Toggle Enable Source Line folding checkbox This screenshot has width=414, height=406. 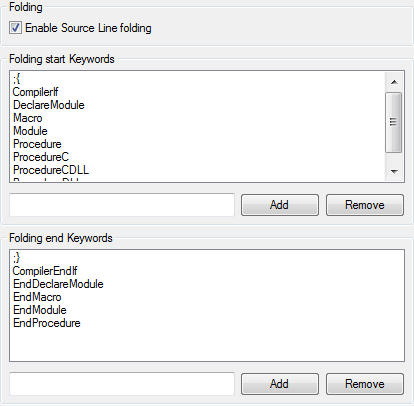15,28
